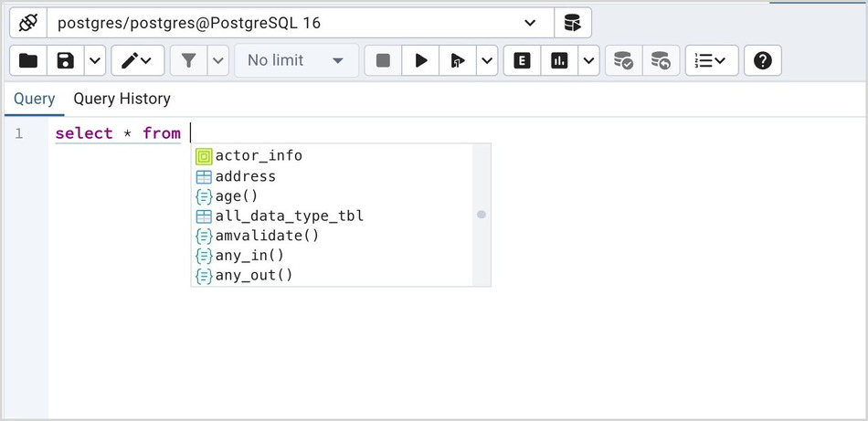This screenshot has width=868, height=421.
Task: Expand the No limit rows dropdown
Action: (296, 60)
